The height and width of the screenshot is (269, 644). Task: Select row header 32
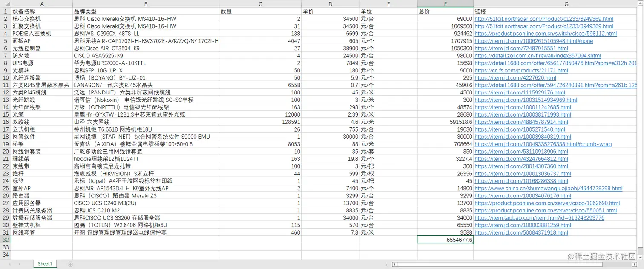pyautogui.click(x=6, y=240)
